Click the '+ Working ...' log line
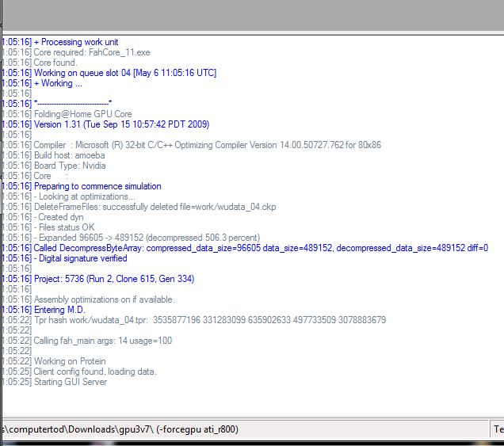This screenshot has height=446, width=504. pyautogui.click(x=42, y=83)
